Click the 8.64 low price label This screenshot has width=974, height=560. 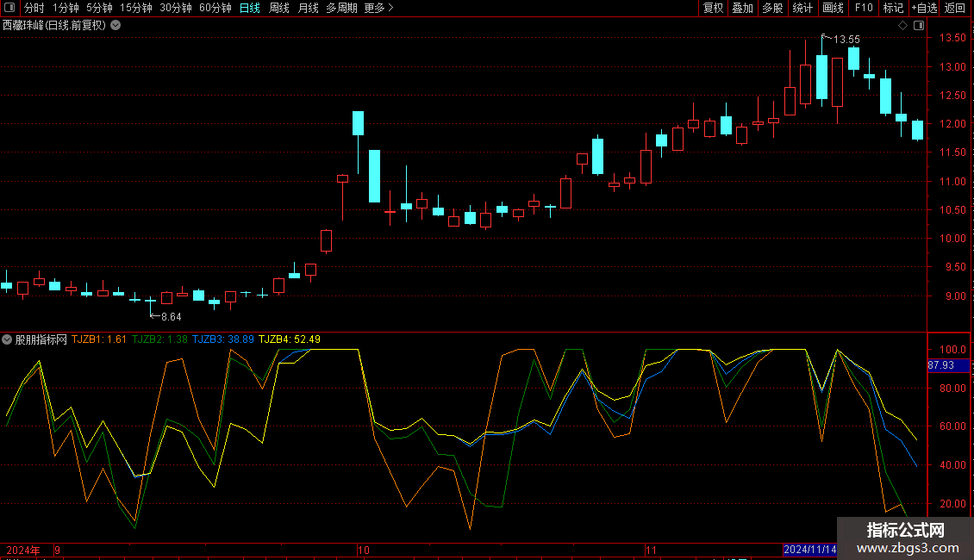coord(172,317)
